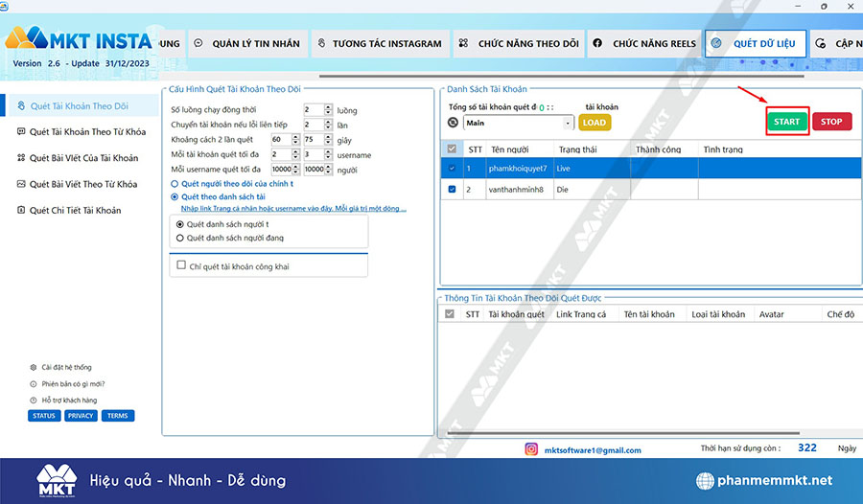Select Quét theo danh sách tài radio
Viewport: 863px width, 504px height.
[175, 196]
